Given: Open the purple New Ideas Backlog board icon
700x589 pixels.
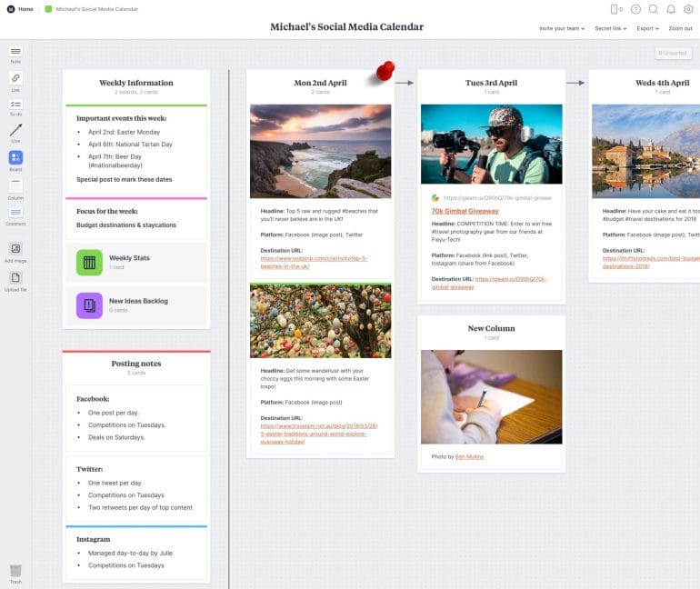Looking at the screenshot, I should point(89,305).
